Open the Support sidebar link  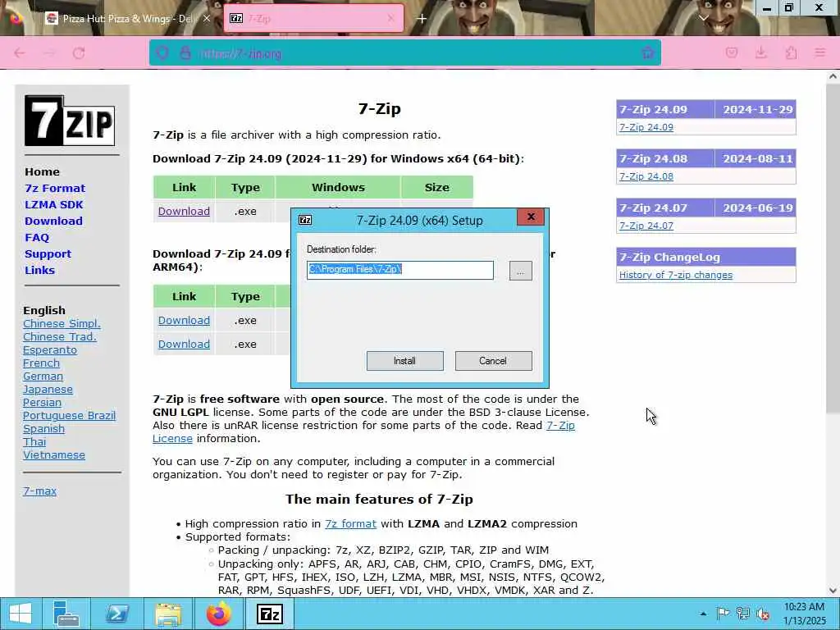(x=48, y=254)
